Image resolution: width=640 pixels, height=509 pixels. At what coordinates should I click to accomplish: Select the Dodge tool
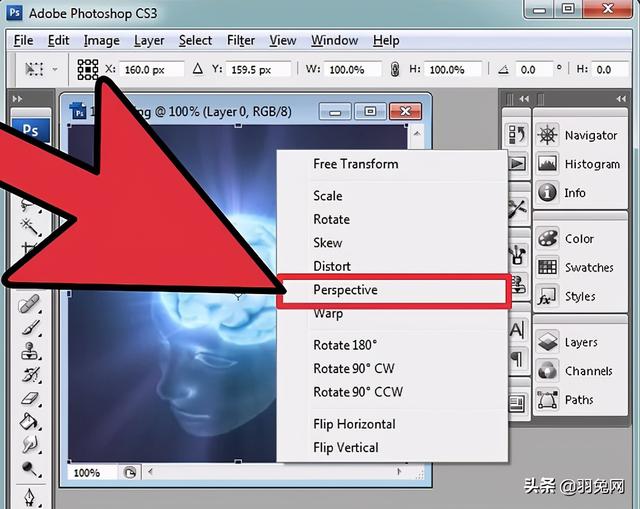[x=31, y=469]
